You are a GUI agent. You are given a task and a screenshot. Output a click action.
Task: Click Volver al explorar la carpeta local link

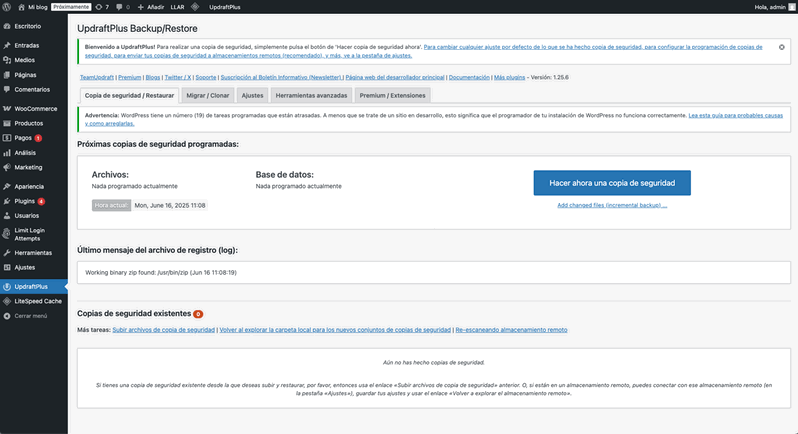(x=335, y=330)
